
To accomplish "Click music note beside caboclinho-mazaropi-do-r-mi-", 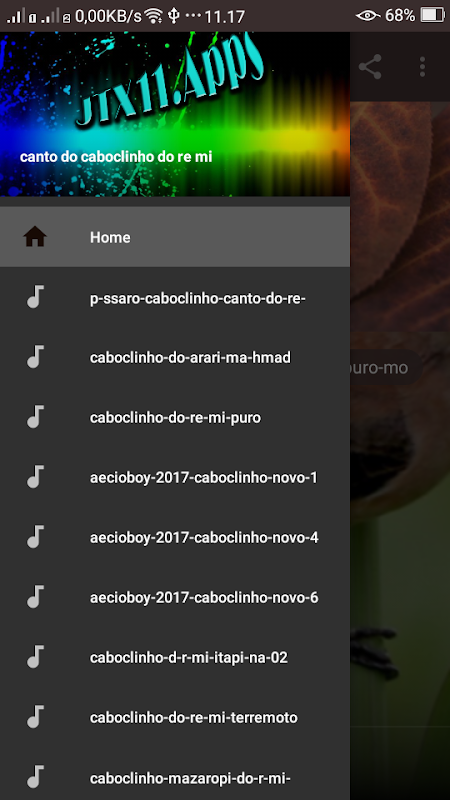I will (35, 777).
